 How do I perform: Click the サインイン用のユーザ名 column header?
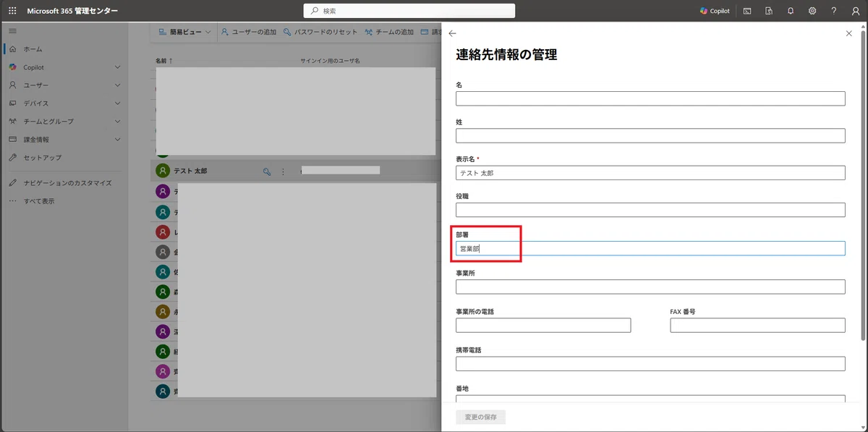(x=330, y=61)
